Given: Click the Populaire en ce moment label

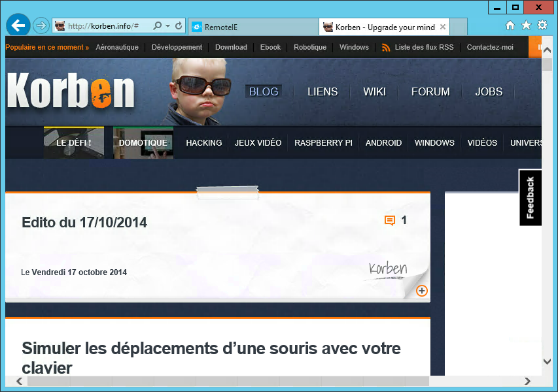Looking at the screenshot, I should click(47, 47).
